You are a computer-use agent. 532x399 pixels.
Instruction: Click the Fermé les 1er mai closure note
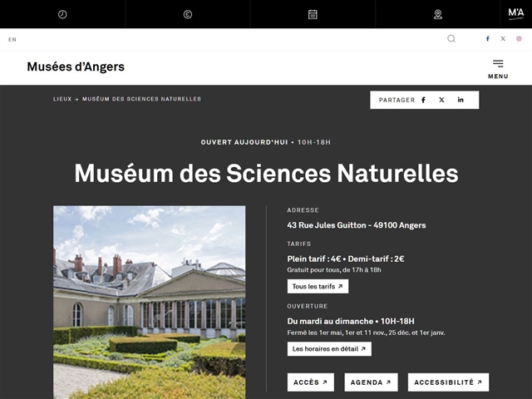tap(366, 332)
